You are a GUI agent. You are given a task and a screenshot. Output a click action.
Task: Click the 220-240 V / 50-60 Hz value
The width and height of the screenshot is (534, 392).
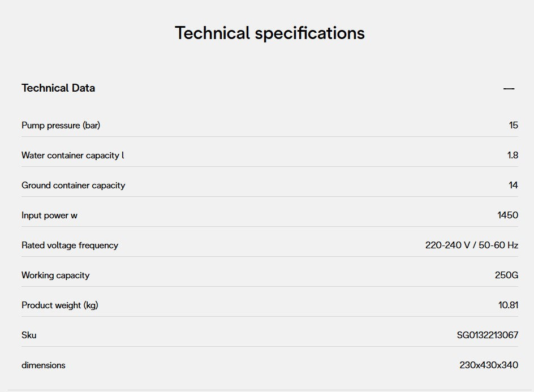click(471, 245)
